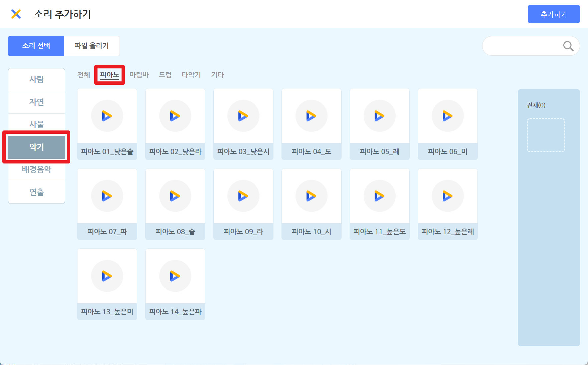Switch to the 파일 올리기 tab
Screen dimensions: 588x365
tap(92, 46)
